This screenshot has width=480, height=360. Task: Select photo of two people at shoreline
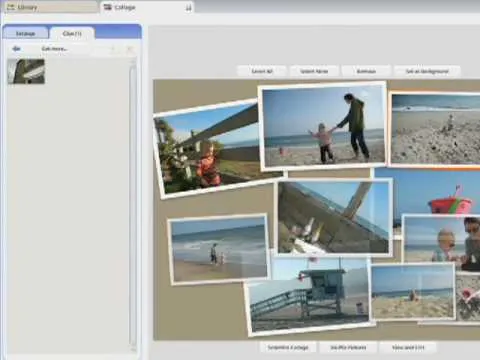pos(219,249)
